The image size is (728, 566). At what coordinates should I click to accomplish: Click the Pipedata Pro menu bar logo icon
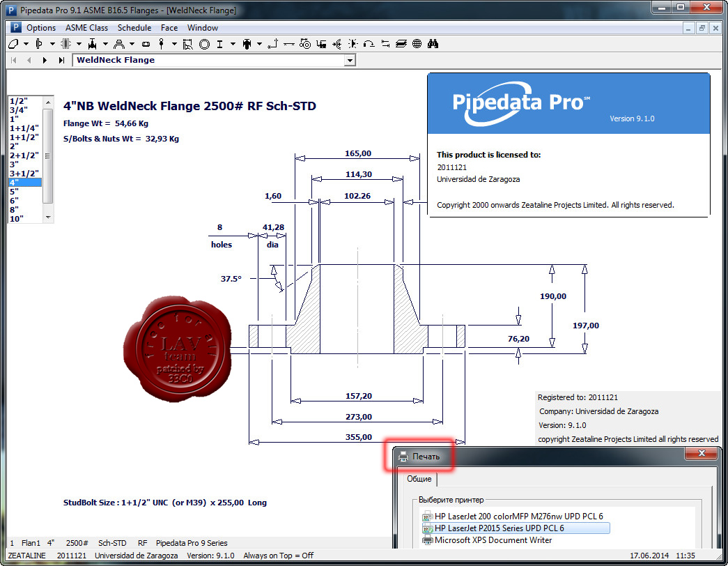[x=15, y=28]
